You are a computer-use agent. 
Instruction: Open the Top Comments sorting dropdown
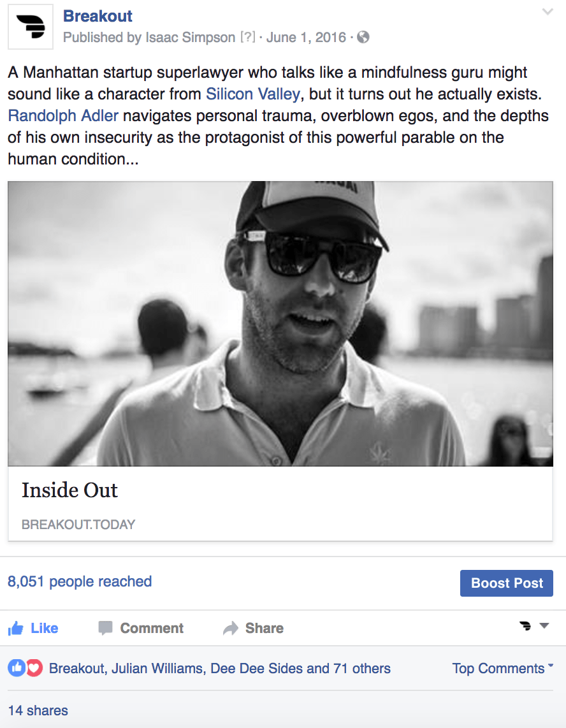(503, 668)
